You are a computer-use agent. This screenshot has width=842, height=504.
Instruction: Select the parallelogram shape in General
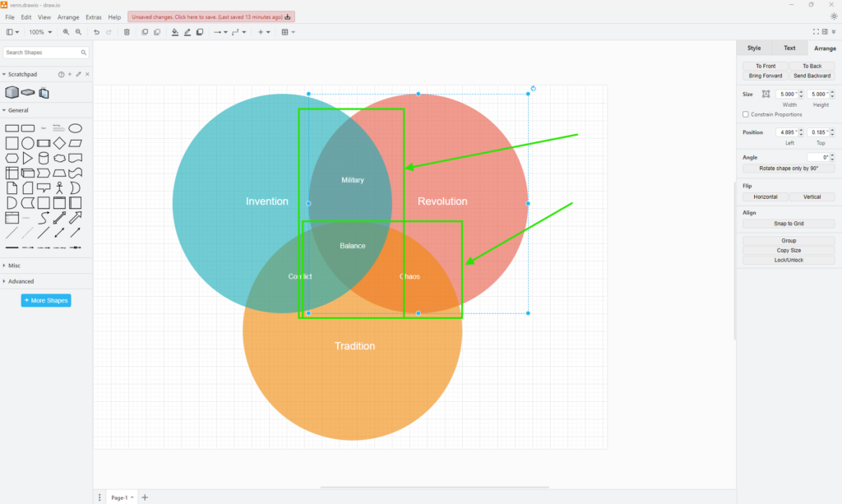[75, 143]
